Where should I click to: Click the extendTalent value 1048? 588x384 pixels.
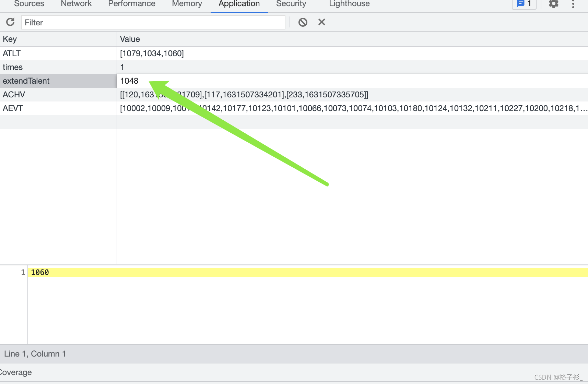[x=129, y=81]
